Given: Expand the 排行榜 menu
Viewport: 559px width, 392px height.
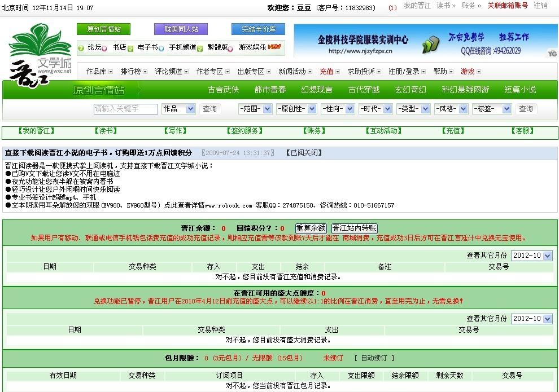Looking at the screenshot, I should [134, 72].
